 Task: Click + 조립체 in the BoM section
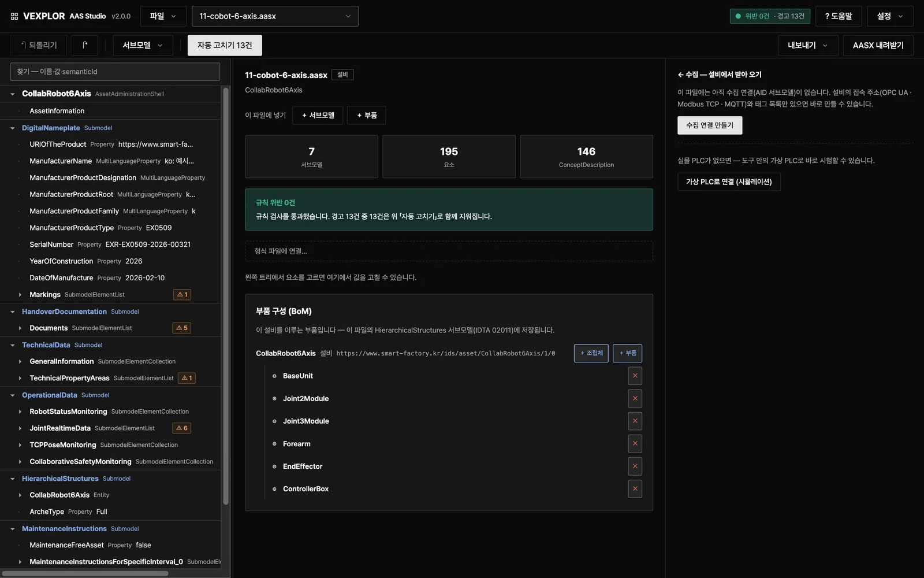[591, 353]
